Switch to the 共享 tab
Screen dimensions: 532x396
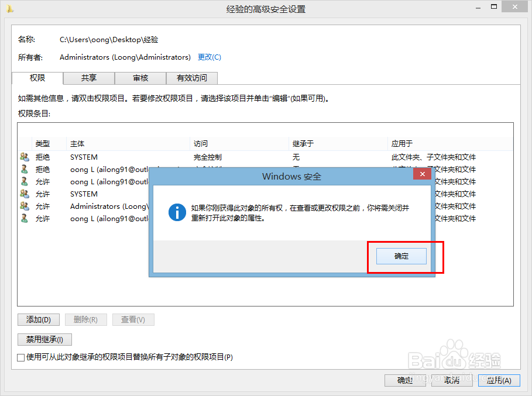pos(88,78)
